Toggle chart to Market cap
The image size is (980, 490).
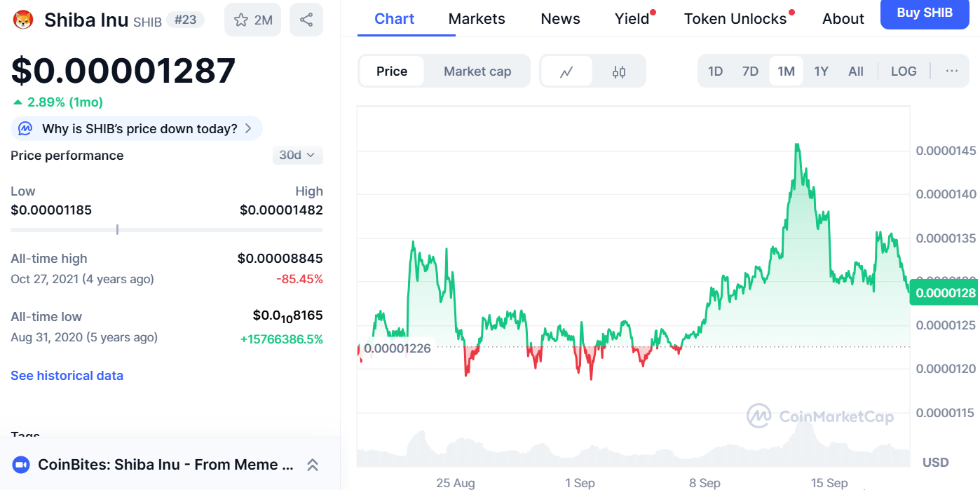coord(477,72)
